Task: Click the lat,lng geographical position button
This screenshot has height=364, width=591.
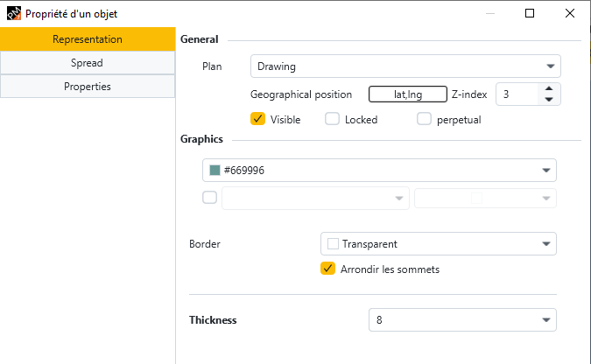Action: click(408, 94)
